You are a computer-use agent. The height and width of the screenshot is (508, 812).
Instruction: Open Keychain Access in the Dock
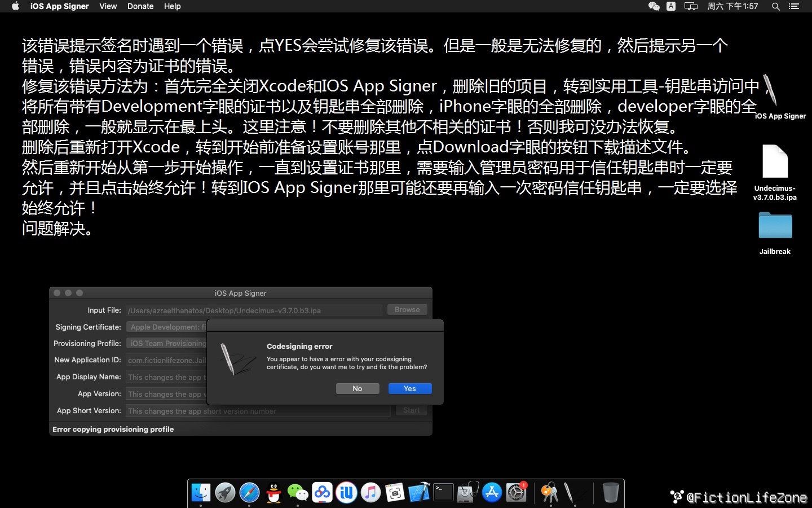coord(549,493)
